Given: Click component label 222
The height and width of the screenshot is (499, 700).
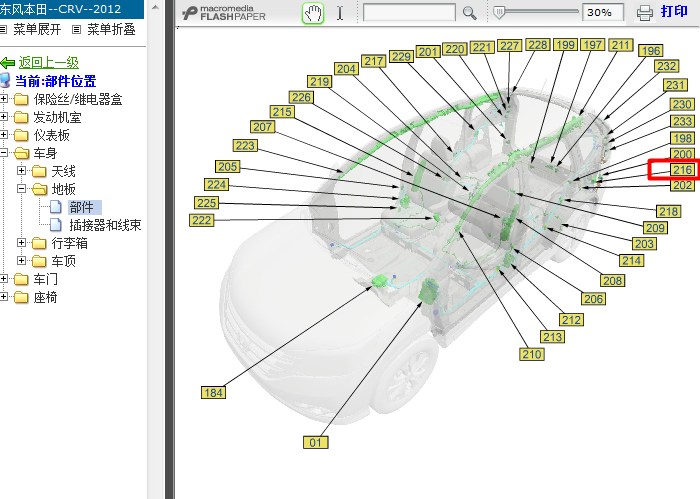Looking at the screenshot, I should coord(202,220).
